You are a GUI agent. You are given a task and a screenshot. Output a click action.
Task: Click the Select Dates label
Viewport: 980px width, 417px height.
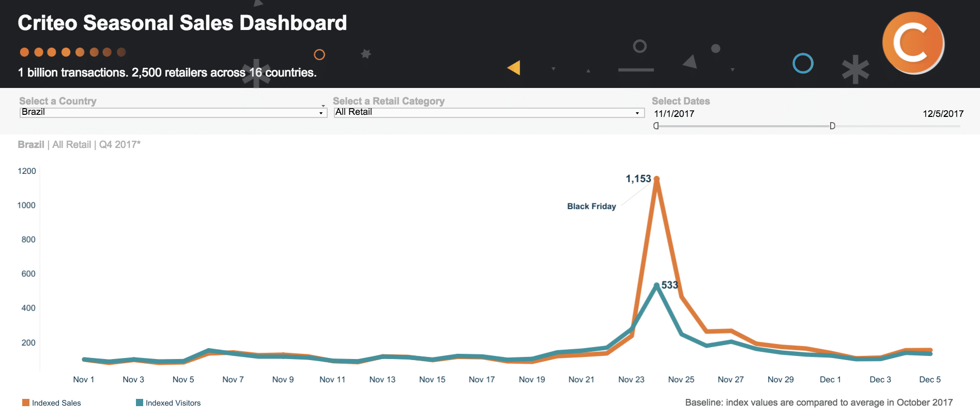(x=681, y=101)
